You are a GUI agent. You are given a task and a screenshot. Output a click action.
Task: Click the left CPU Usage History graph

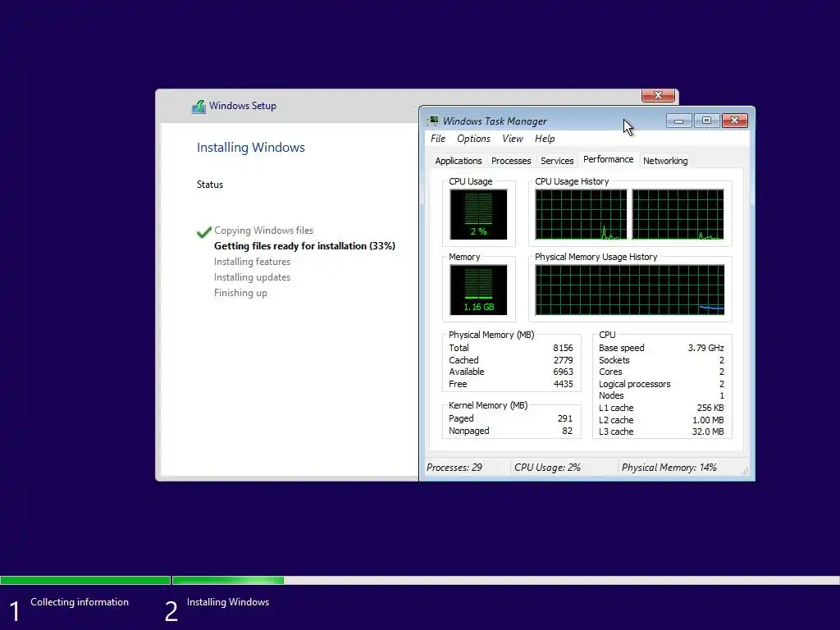pos(581,214)
